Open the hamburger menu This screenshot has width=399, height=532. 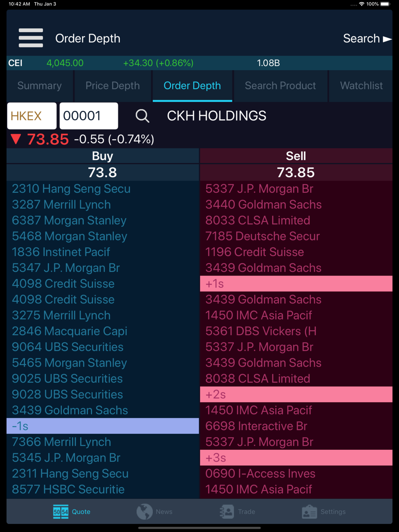(31, 38)
